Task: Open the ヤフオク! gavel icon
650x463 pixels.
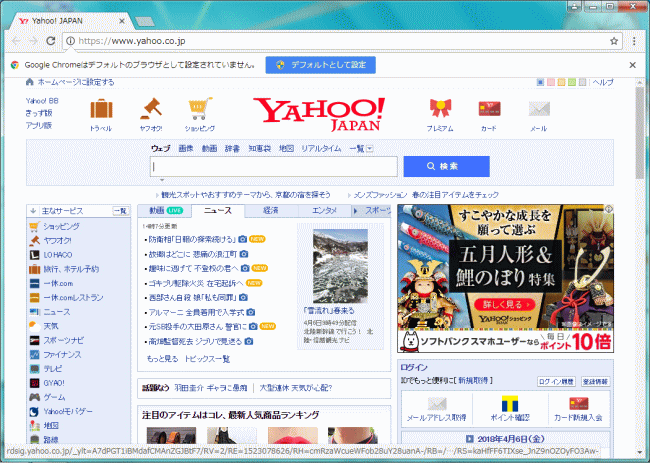Action: pos(151,109)
